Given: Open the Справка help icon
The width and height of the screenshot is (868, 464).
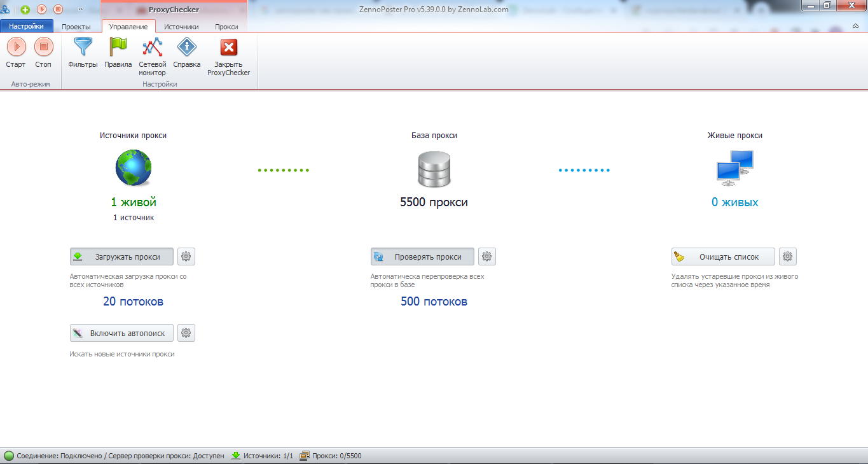Looking at the screenshot, I should 187,52.
